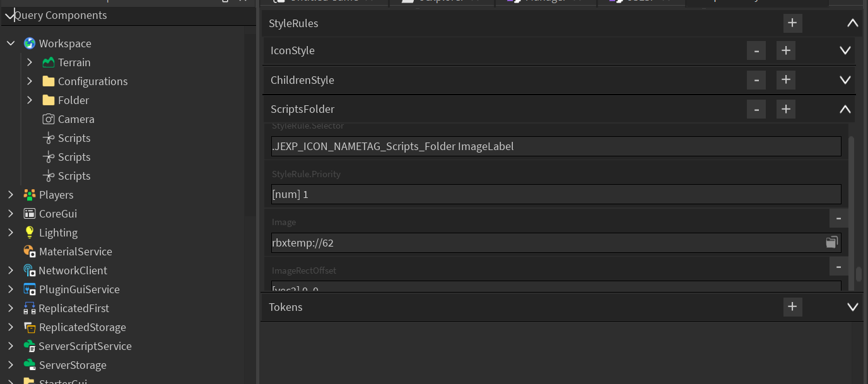Click the plus button on ChildrenStyle
868x384 pixels.
pos(785,80)
